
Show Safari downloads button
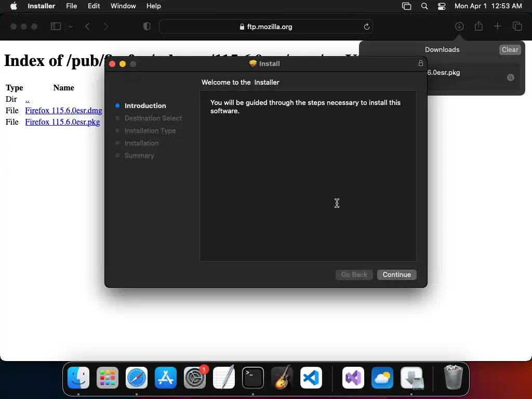point(459,26)
